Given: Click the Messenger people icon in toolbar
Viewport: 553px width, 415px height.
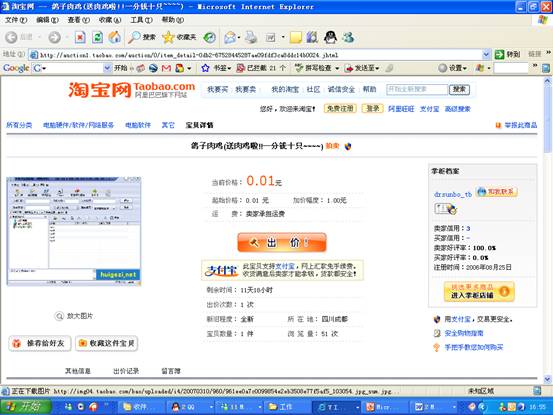Looking at the screenshot, I should (x=348, y=37).
